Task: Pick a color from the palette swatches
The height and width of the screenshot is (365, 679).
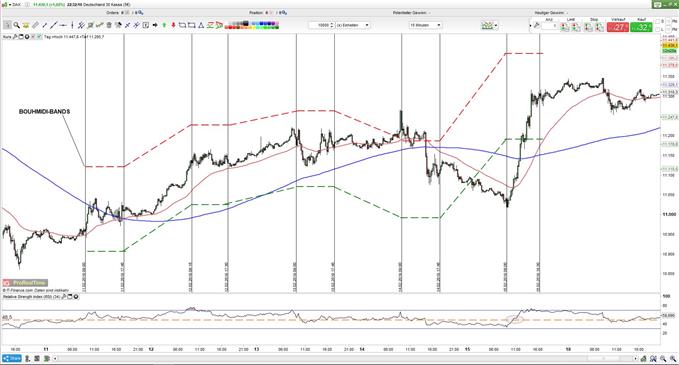Action: pos(252,26)
